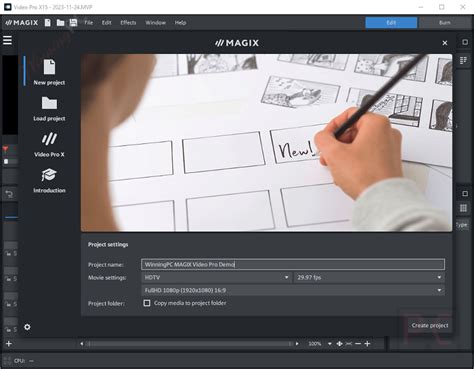Click the list view icon at right

point(463,60)
